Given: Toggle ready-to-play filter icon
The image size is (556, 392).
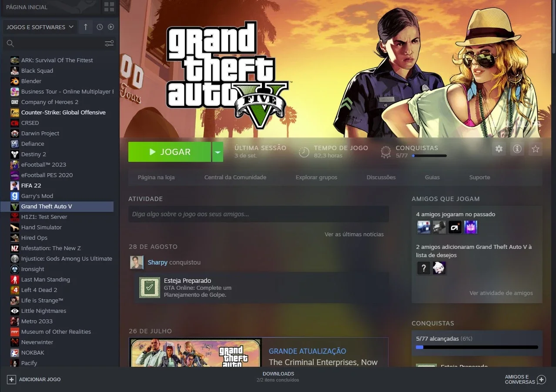Looking at the screenshot, I should click(111, 27).
